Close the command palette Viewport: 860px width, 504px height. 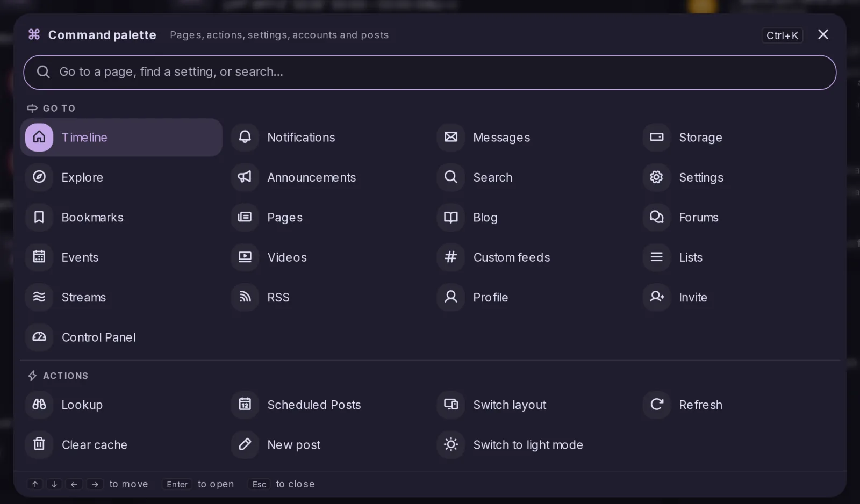tap(823, 34)
